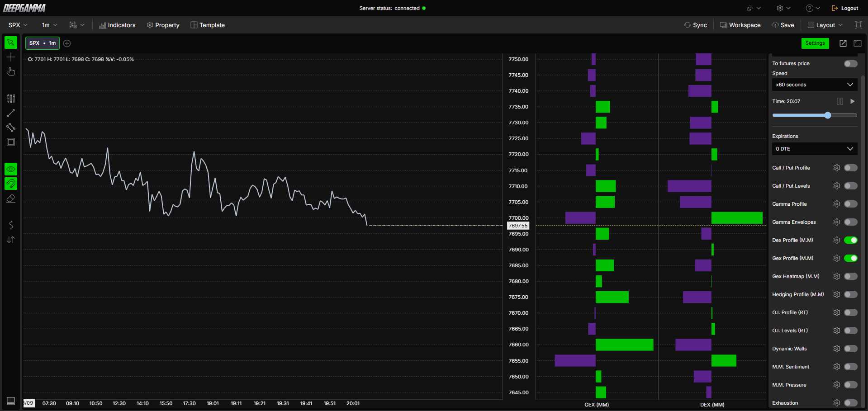This screenshot has width=868, height=411.
Task: Select the cursor pointer tool
Action: pyautogui.click(x=11, y=43)
